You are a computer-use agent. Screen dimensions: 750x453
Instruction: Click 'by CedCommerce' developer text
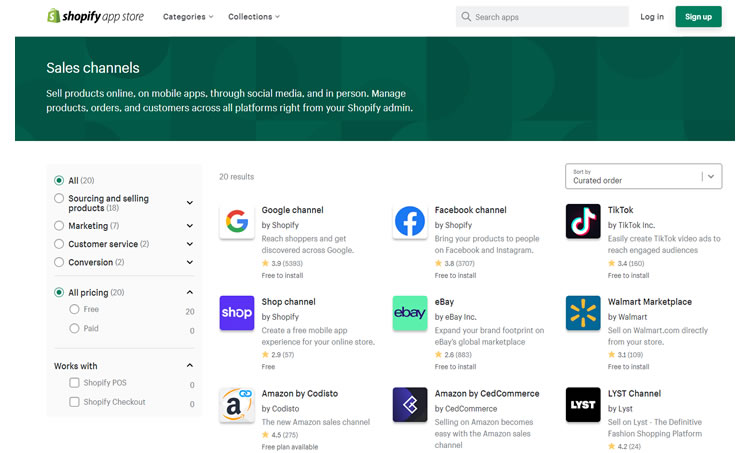point(466,409)
